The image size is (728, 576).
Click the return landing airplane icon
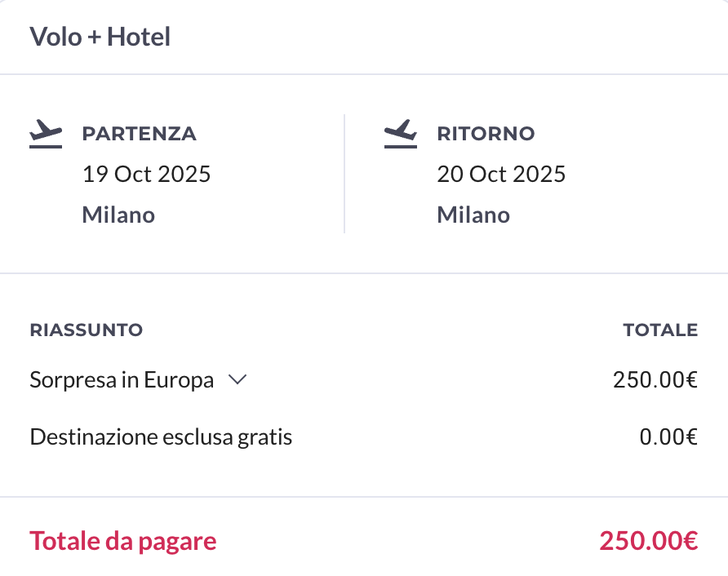point(400,134)
